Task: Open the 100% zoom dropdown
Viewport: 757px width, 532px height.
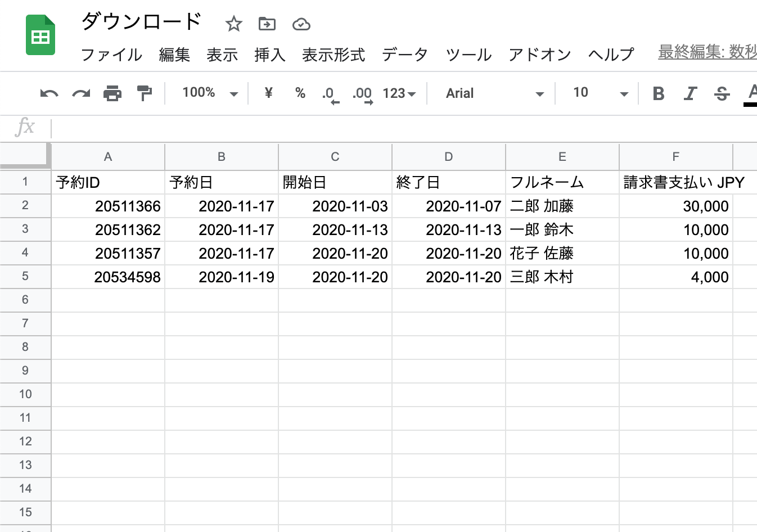Action: coord(209,93)
